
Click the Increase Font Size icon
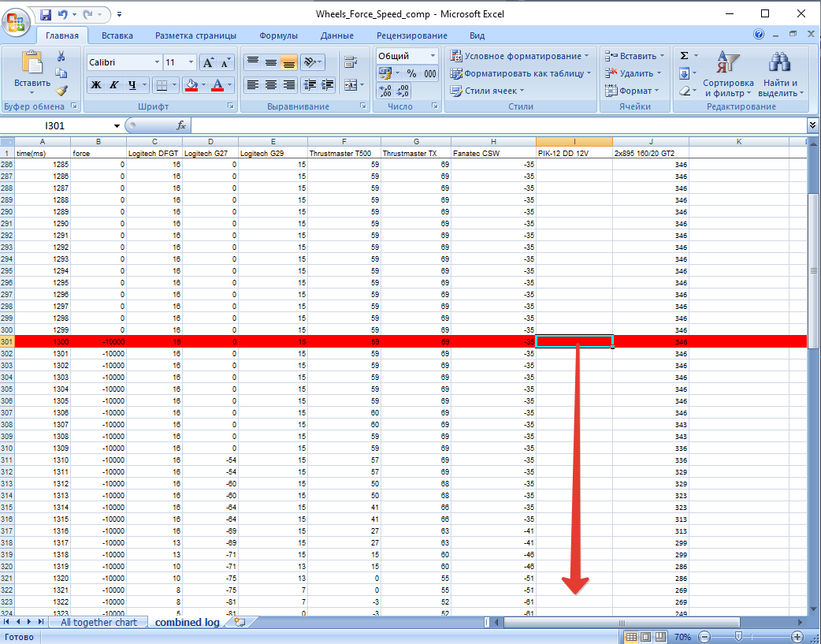pos(209,62)
